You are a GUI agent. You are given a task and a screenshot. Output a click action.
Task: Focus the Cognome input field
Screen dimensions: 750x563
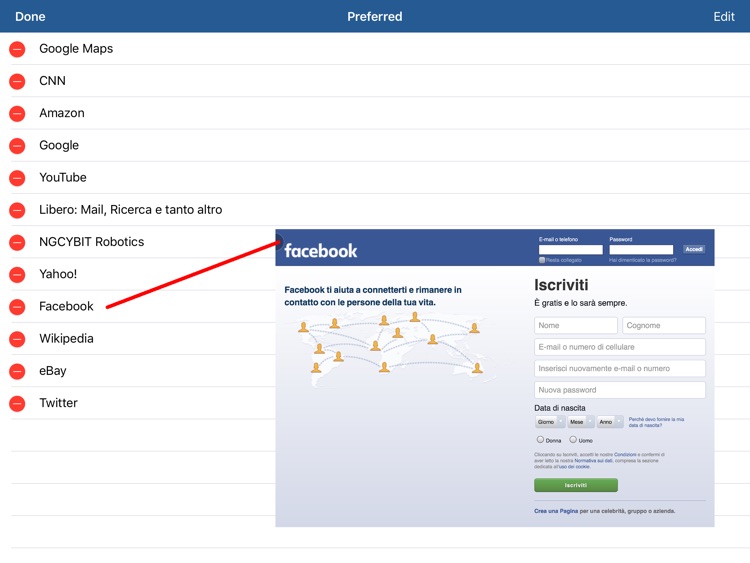point(664,325)
